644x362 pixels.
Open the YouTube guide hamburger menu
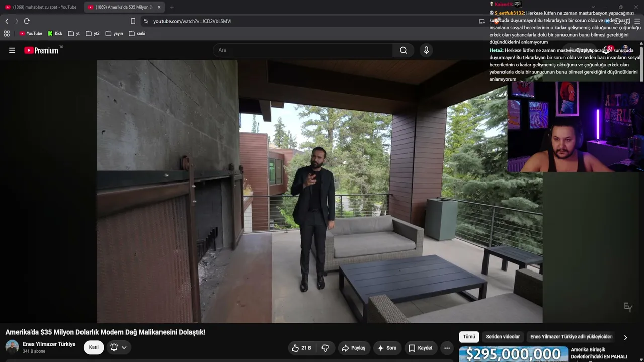point(12,50)
